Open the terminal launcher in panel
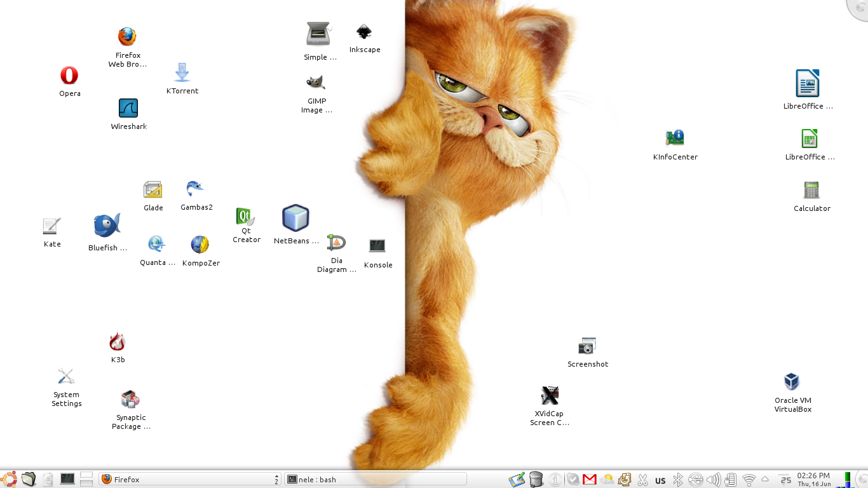Viewport: 868px width, 488px height. point(67,478)
